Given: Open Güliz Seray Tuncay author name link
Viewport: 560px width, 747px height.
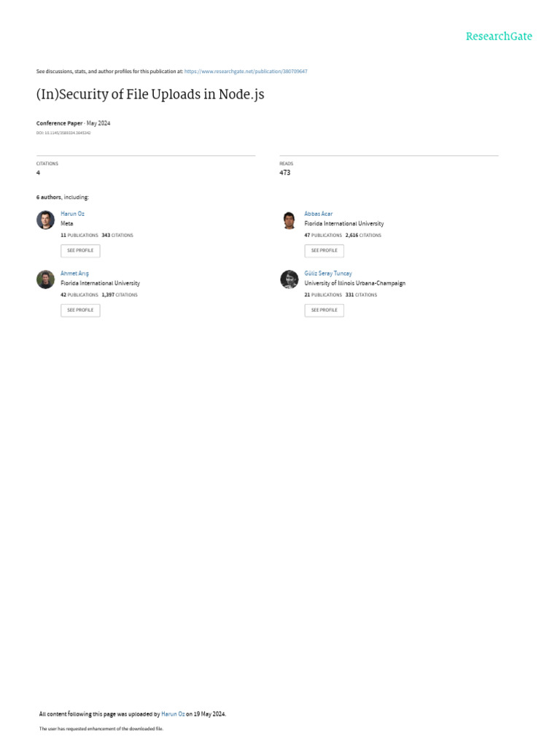Looking at the screenshot, I should tap(328, 274).
